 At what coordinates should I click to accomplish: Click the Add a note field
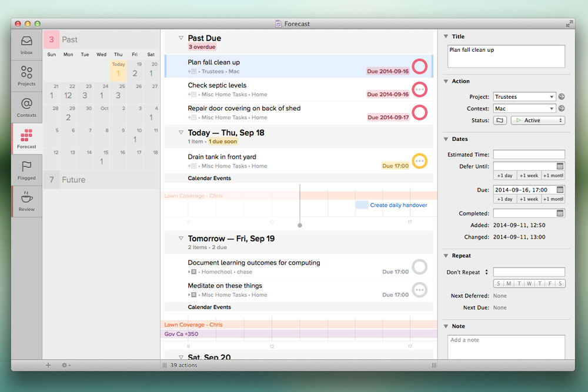[506, 347]
